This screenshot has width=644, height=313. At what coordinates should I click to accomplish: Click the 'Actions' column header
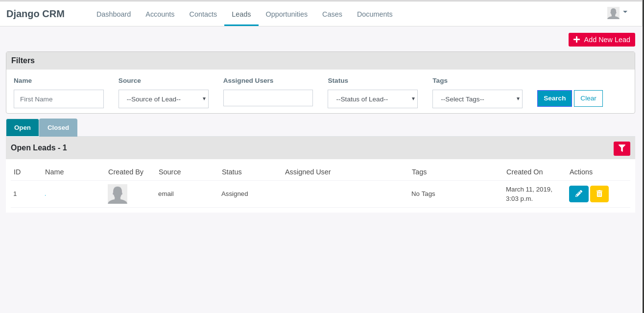[x=581, y=172]
